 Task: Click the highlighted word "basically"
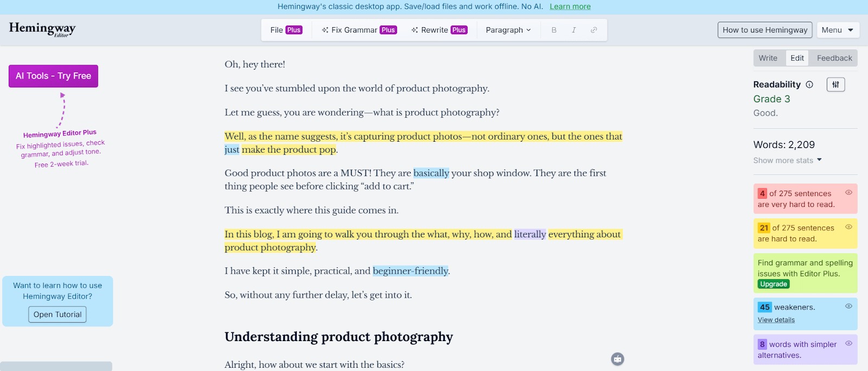click(431, 173)
